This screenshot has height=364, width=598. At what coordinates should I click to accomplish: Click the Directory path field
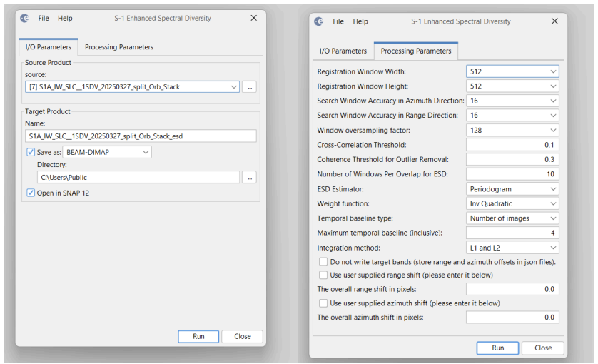(138, 177)
